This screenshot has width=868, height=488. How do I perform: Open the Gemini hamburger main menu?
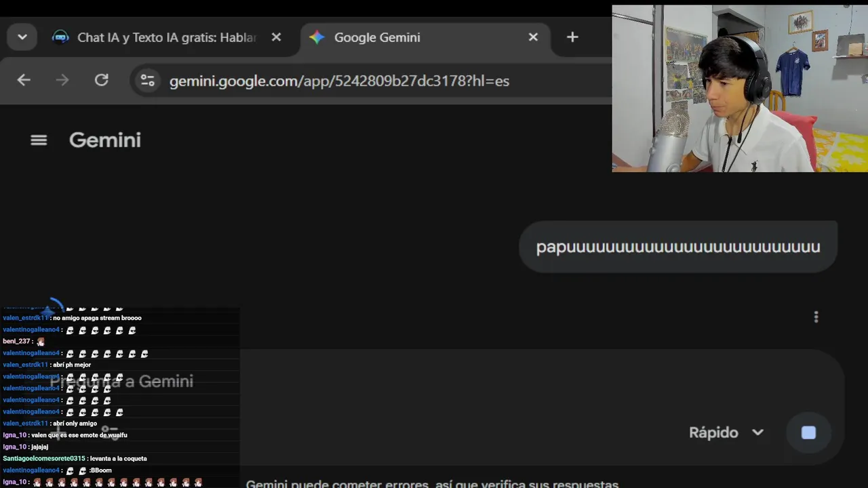(39, 140)
